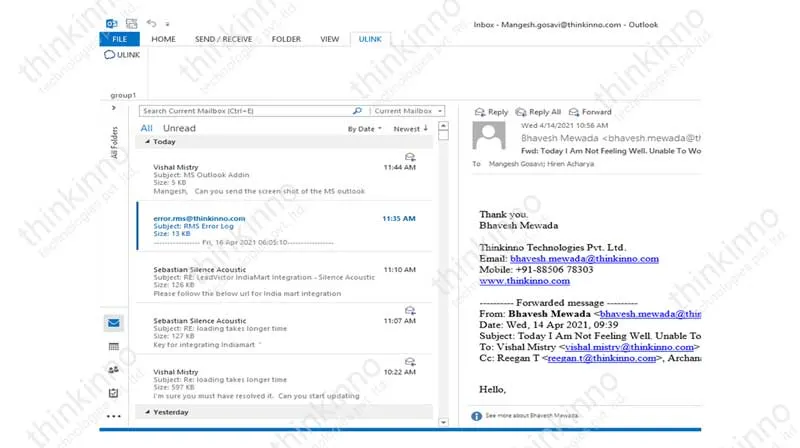Image resolution: width=800 pixels, height=448 pixels.
Task: Click the ULINK add-in button in ribbon
Action: (x=122, y=55)
